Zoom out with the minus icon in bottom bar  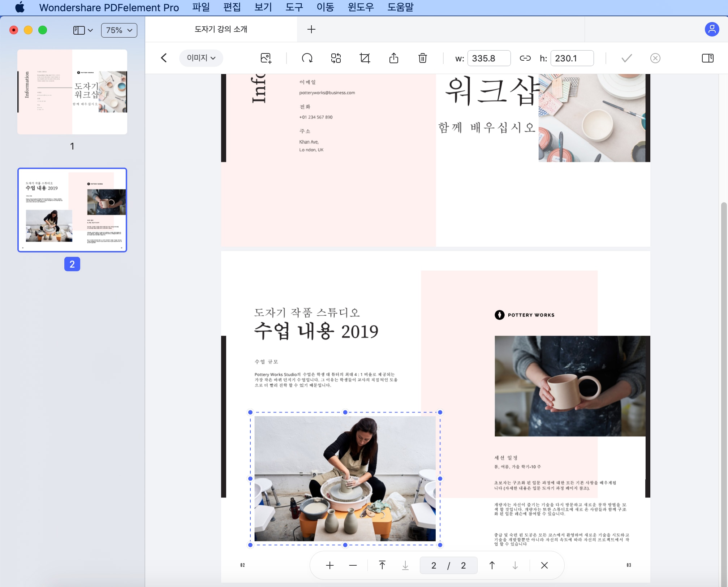click(353, 565)
